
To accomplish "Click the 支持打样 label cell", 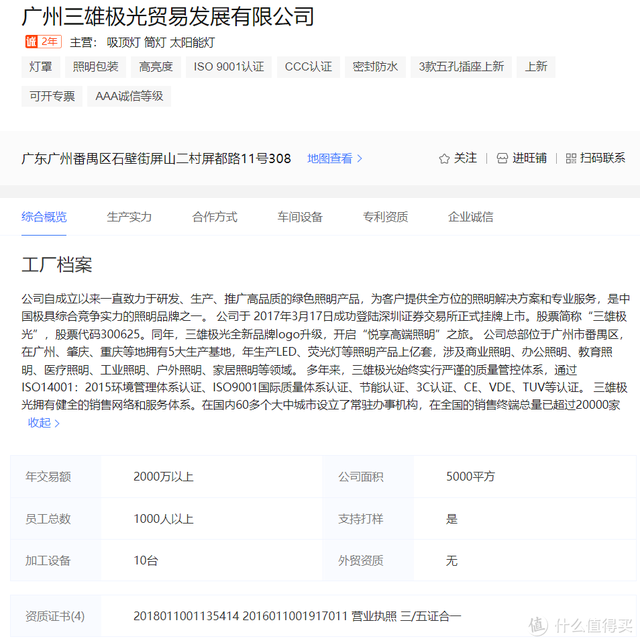I will [x=368, y=519].
